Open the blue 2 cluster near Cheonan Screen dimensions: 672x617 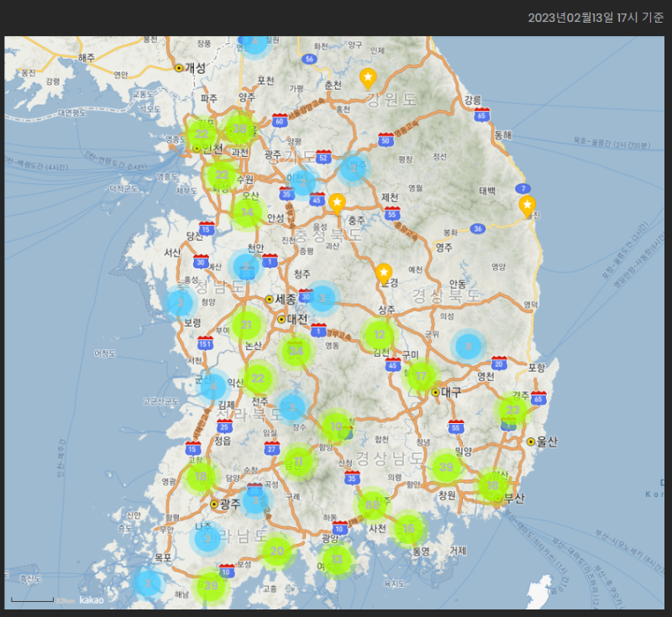point(246,266)
